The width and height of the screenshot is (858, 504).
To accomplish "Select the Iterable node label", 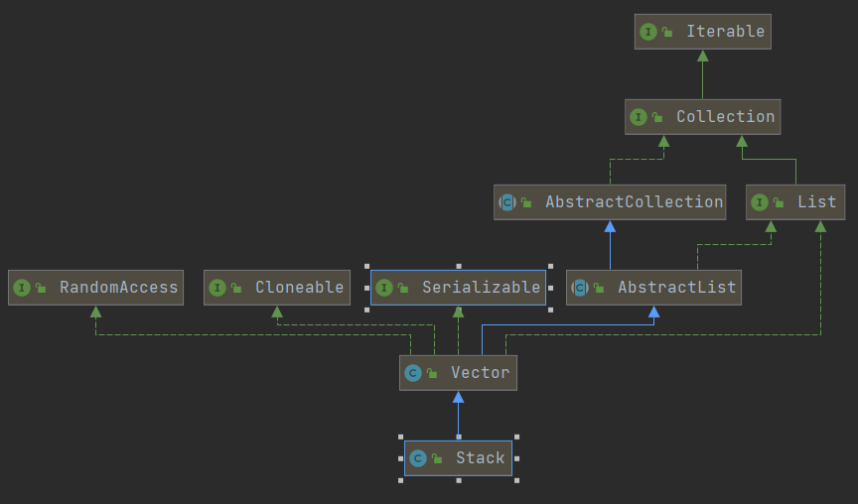I will point(725,32).
